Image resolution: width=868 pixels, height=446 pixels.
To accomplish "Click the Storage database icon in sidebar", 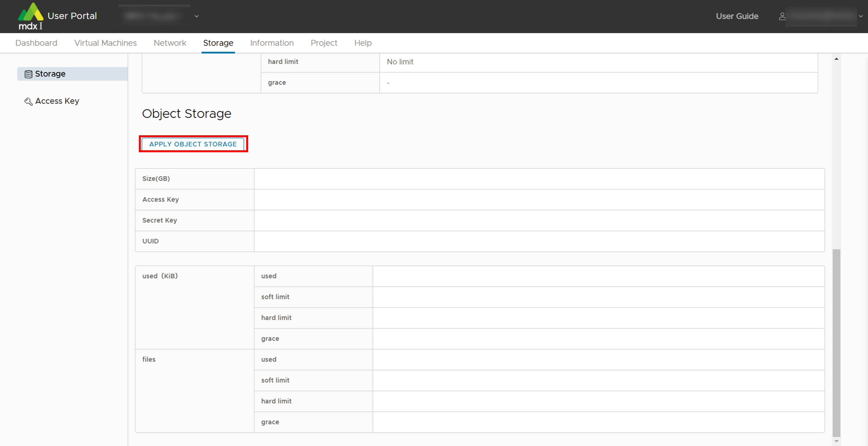I will coord(28,74).
